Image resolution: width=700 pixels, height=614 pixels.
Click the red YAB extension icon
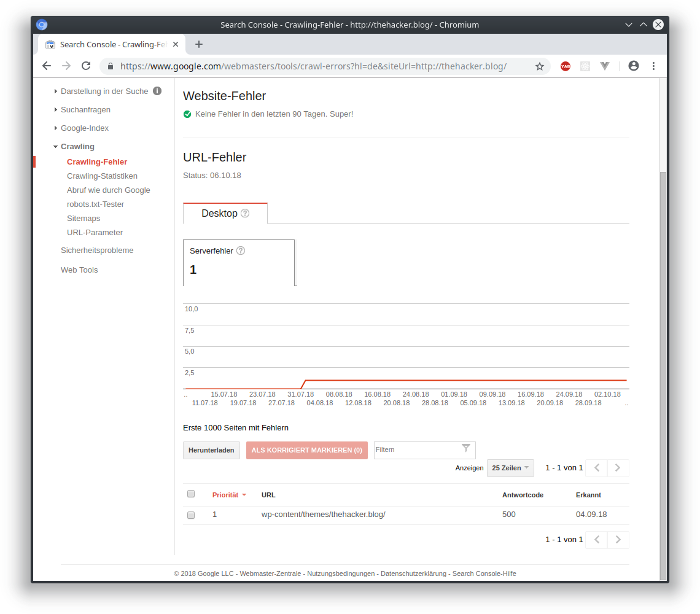coord(566,66)
